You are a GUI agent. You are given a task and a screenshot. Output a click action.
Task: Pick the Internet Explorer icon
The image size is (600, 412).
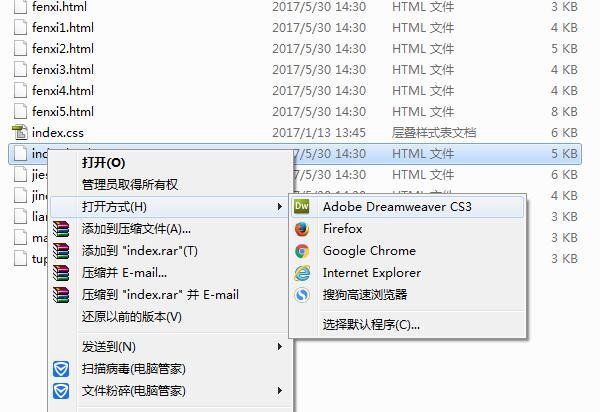(302, 273)
